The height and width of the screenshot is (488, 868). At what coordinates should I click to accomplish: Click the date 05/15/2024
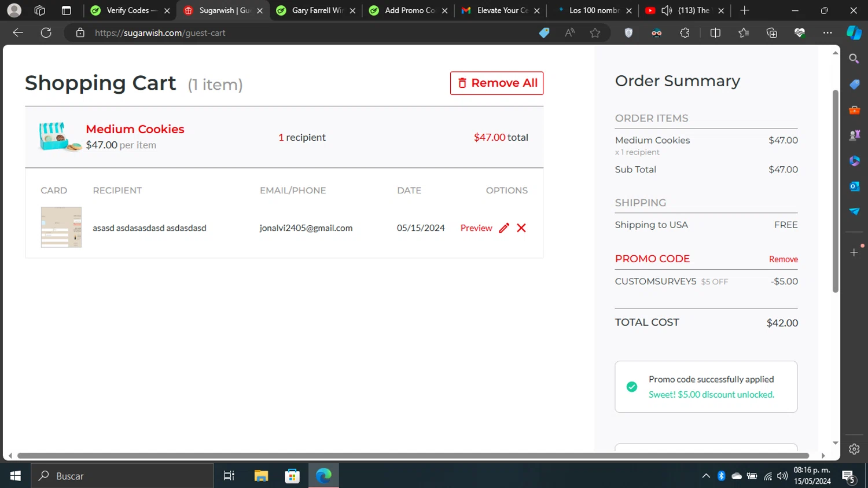click(x=421, y=228)
